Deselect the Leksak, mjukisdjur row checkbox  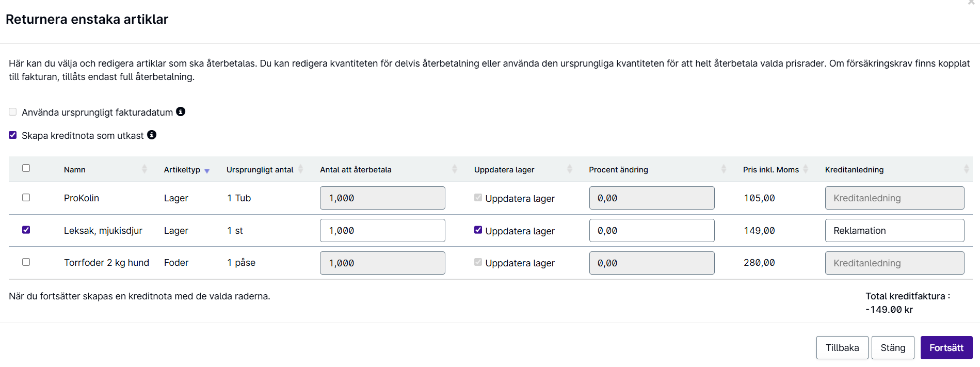tap(26, 230)
